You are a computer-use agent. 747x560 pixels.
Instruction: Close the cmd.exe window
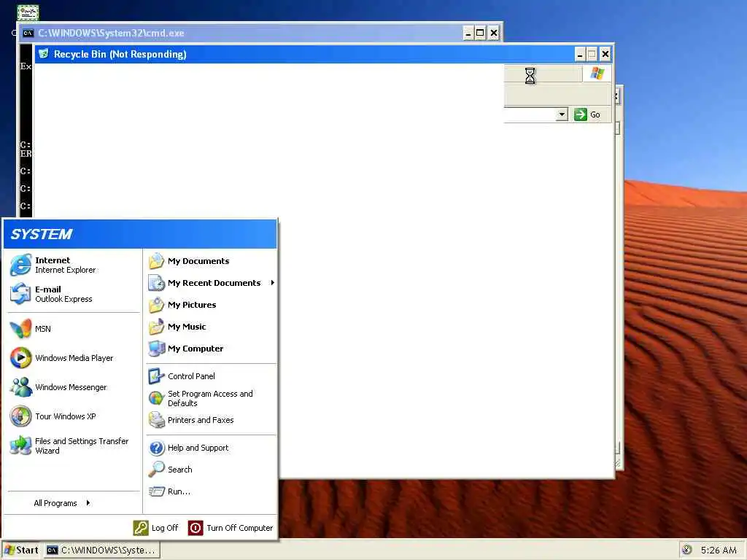[494, 33]
